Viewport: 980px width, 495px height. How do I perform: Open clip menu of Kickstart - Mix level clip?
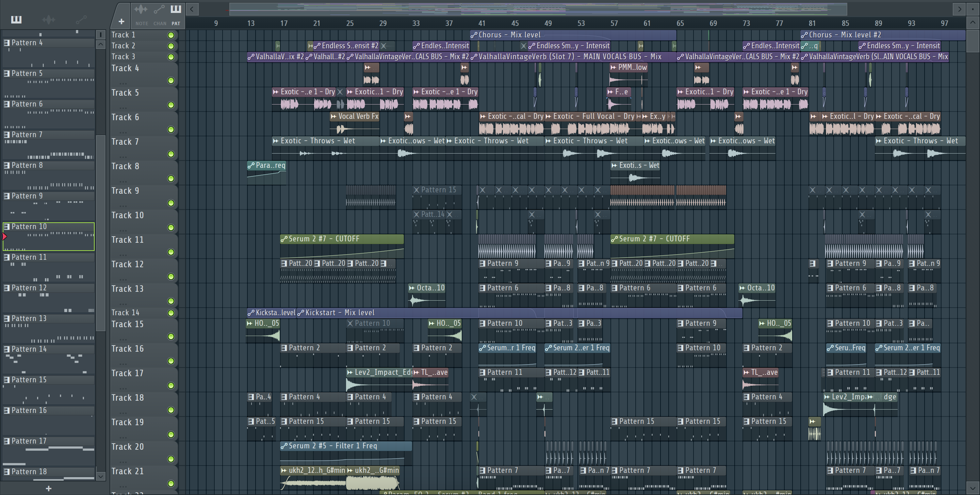point(300,313)
